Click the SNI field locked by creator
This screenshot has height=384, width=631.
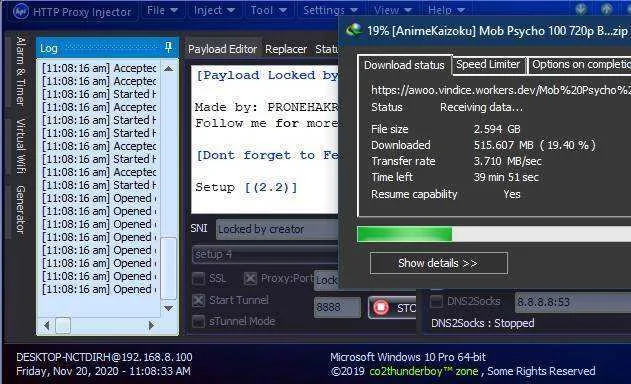(x=277, y=229)
